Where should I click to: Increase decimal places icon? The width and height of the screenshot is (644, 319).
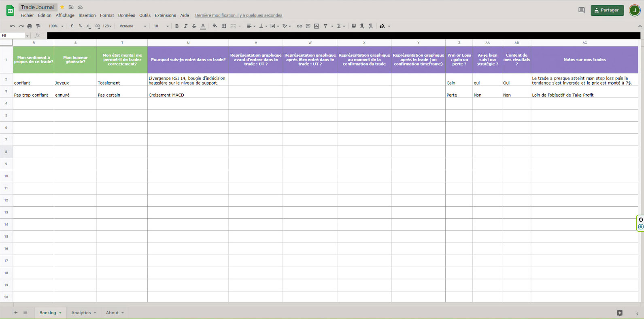[x=97, y=26]
